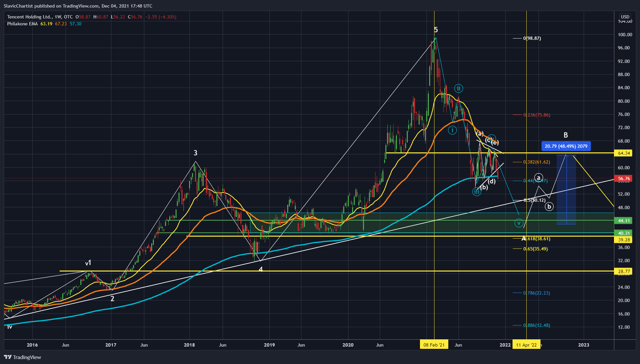Click the B wave target label

tap(566, 135)
